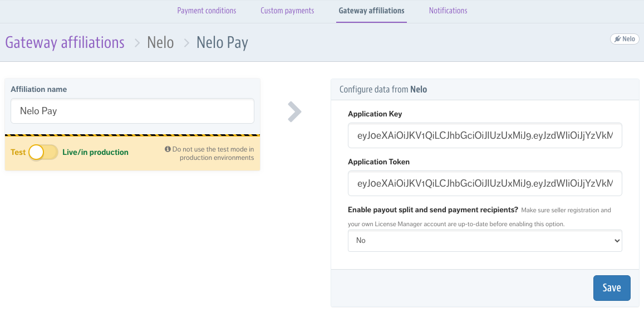Click the Live/in production label
Screen dimensions: 644x312
(95, 152)
